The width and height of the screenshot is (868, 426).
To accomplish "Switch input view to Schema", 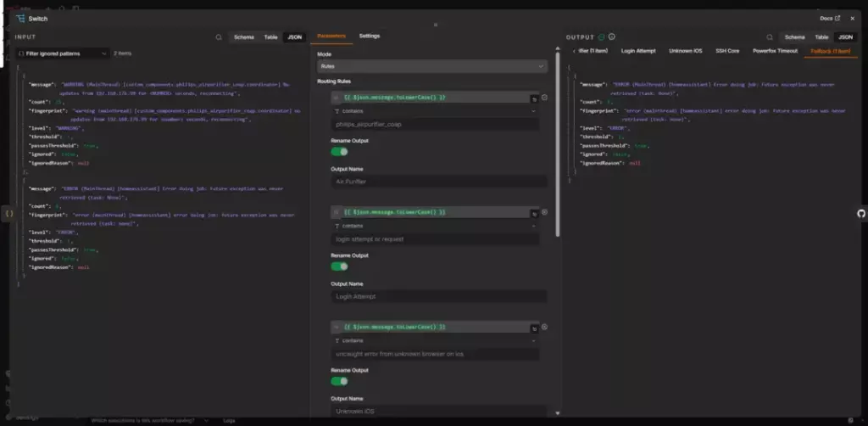I will click(243, 37).
